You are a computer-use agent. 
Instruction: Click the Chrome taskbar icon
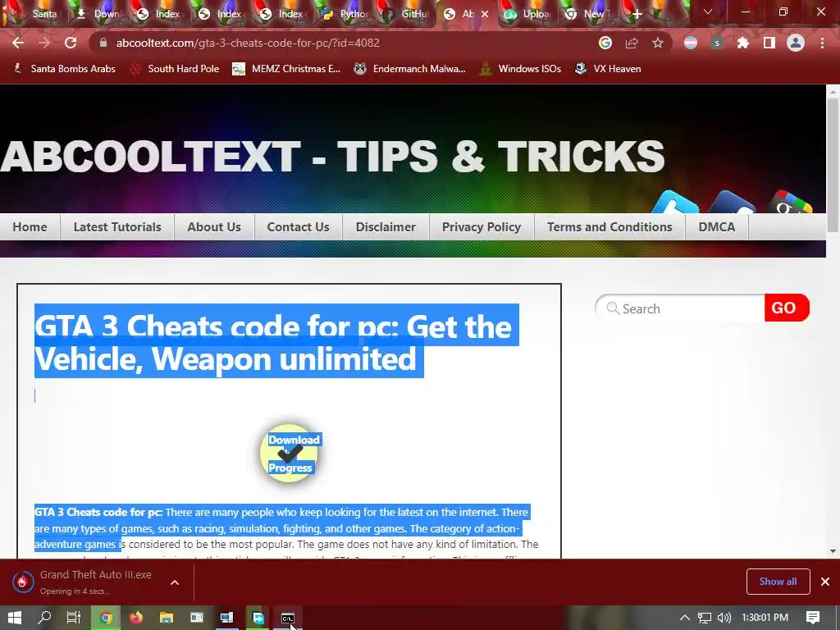106,618
